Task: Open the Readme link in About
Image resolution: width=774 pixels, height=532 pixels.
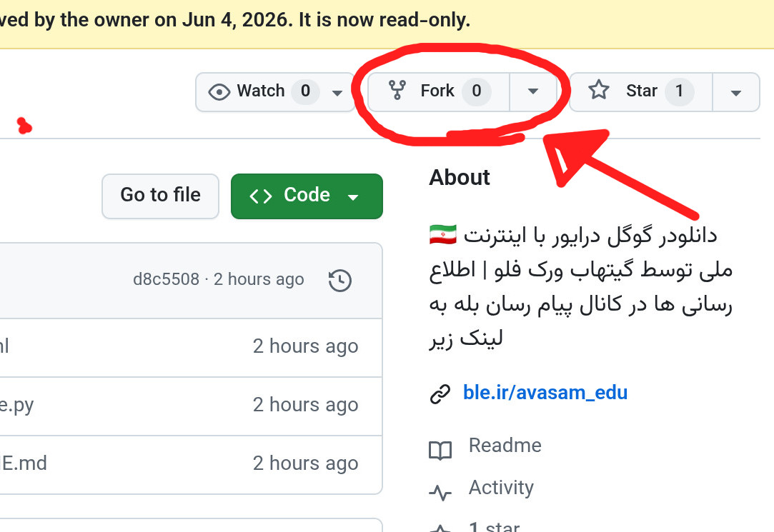Action: 505,445
